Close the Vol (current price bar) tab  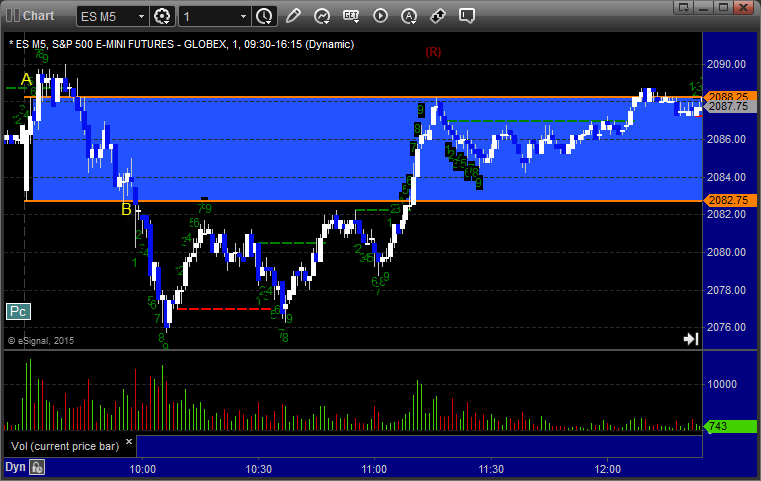pyautogui.click(x=129, y=442)
